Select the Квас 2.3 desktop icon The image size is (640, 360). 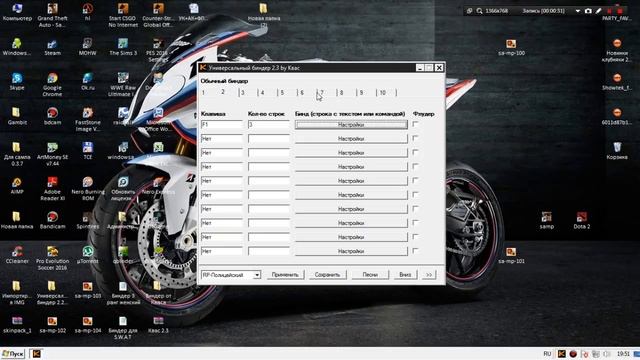(158, 324)
